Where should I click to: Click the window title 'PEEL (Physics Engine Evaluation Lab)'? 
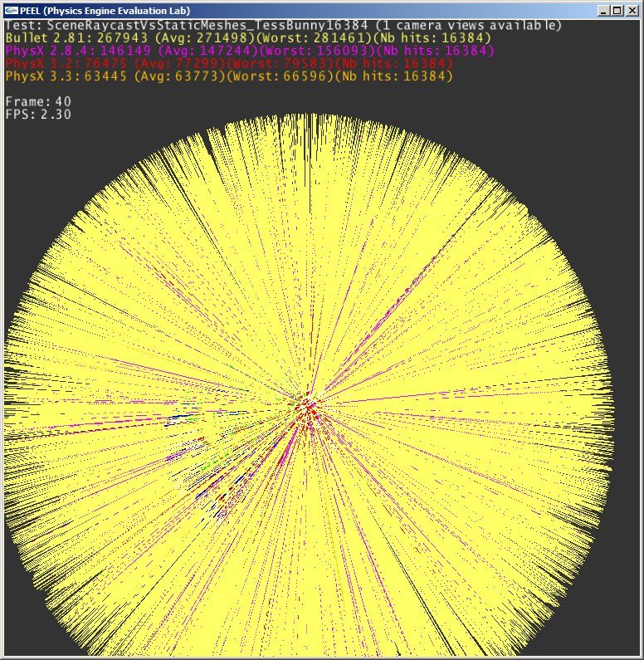(105, 11)
